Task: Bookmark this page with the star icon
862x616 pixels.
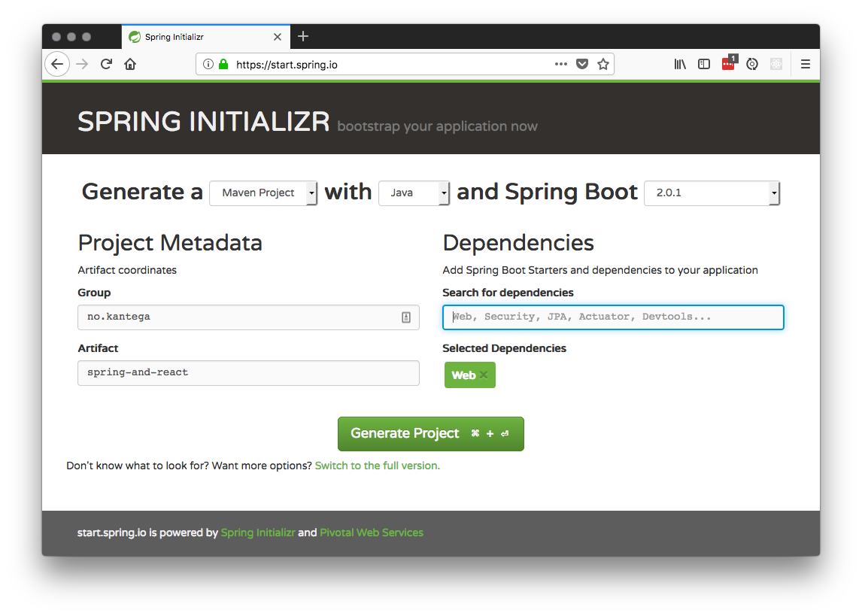Action: 603,64
